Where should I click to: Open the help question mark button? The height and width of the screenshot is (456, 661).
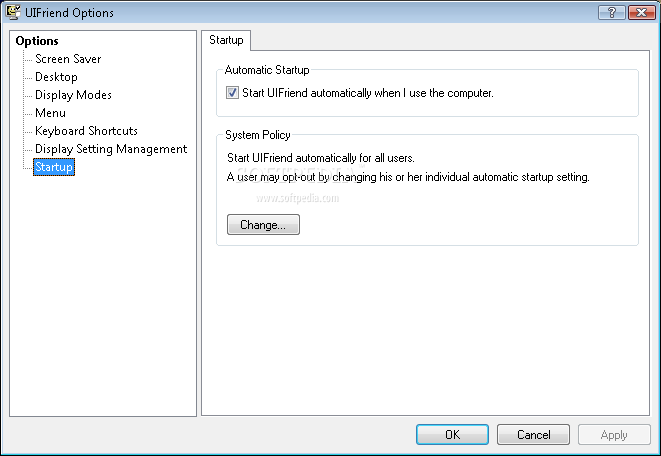(612, 13)
